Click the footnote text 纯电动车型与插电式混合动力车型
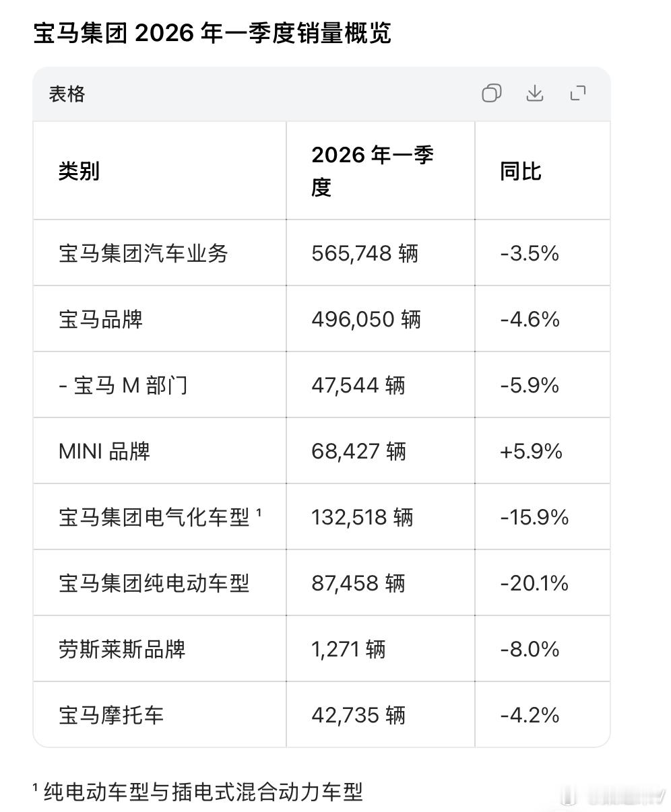Screen dimensions: 671x812 (203, 791)
